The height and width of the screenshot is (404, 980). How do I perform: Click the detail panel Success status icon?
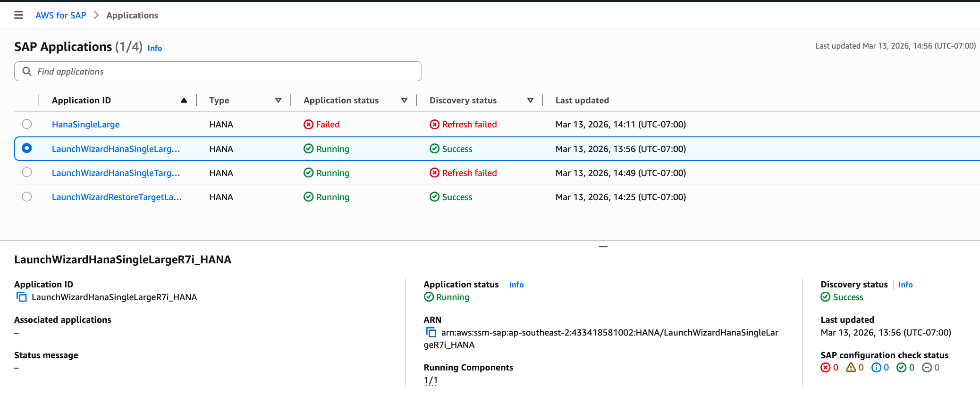click(825, 297)
